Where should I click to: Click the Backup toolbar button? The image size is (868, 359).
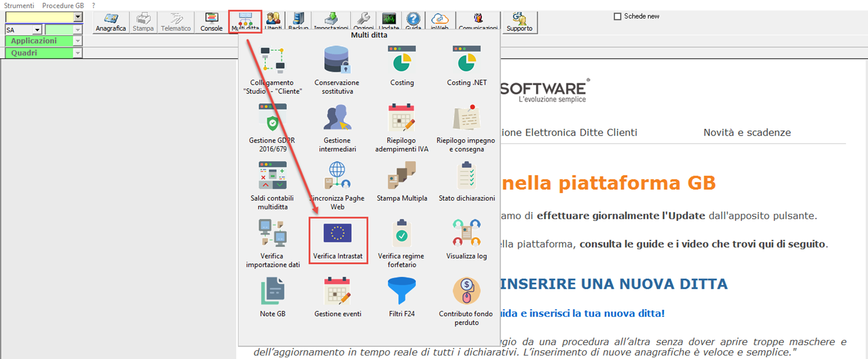tap(298, 22)
